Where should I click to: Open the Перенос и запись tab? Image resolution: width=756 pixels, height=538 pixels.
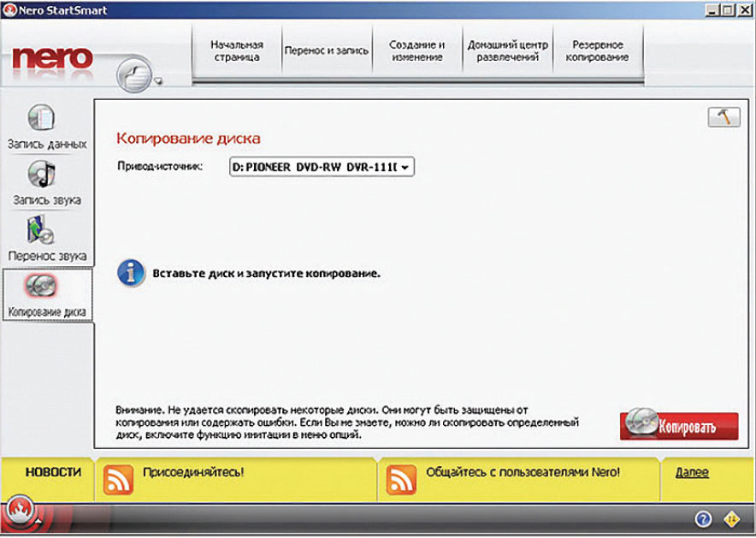pos(326,50)
